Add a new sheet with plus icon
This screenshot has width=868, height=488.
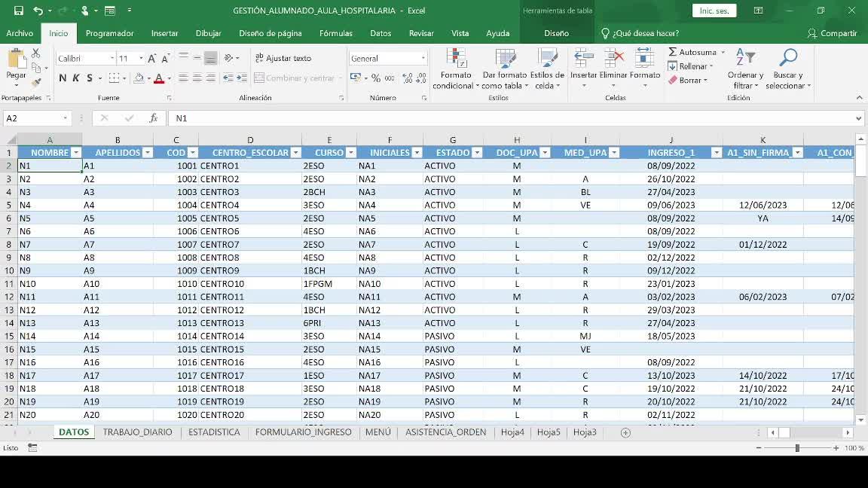coord(625,432)
